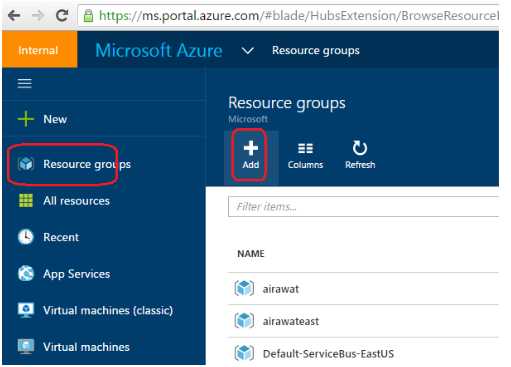This screenshot has height=367, width=511.
Task: Click the airawateast resource group icon
Action: coord(244,321)
